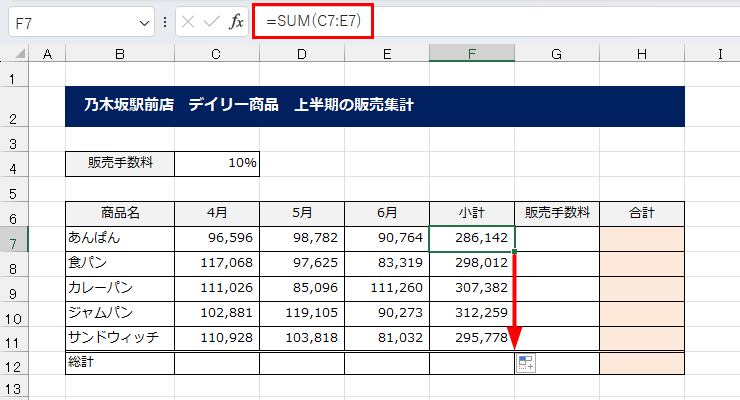Click the Enter checkmark icon in formula bar
The image size is (740, 400).
[x=212, y=22]
